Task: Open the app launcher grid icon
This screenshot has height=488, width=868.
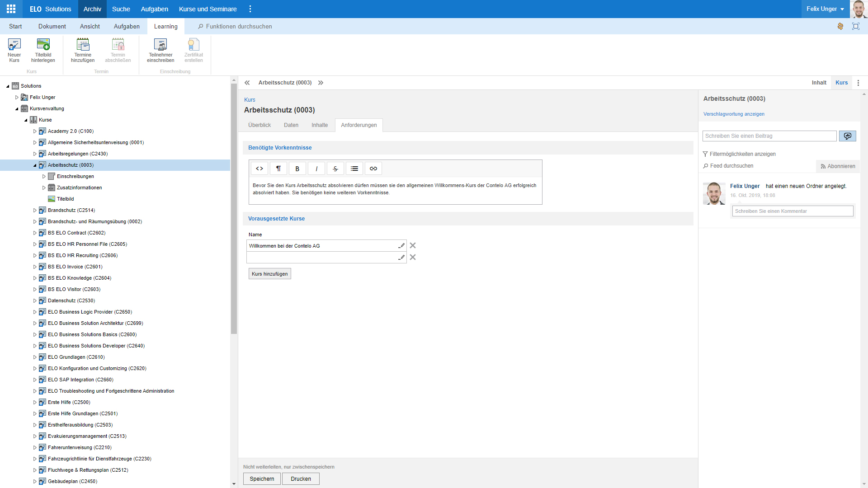Action: tap(11, 9)
